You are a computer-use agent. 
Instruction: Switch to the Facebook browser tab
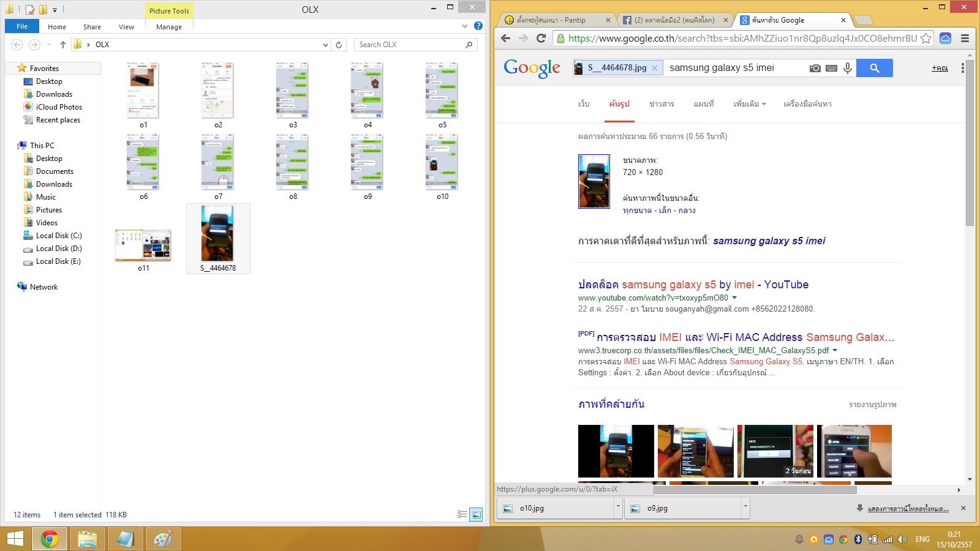676,20
